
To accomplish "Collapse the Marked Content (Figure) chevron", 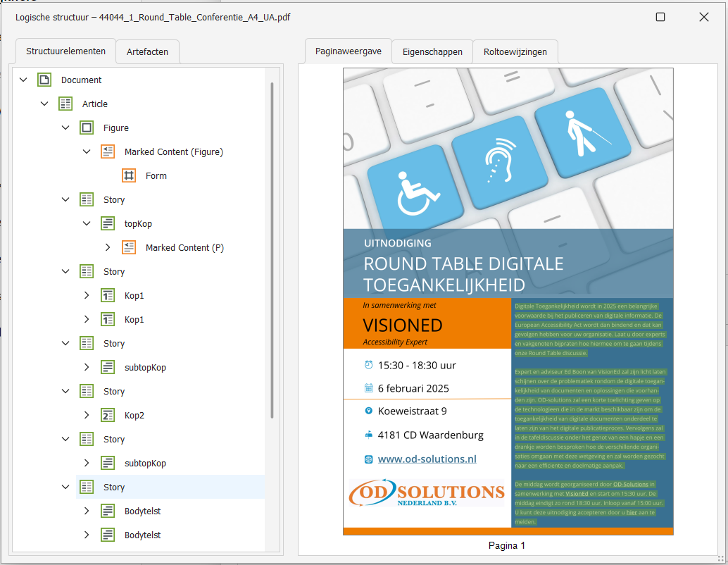I will pos(87,151).
